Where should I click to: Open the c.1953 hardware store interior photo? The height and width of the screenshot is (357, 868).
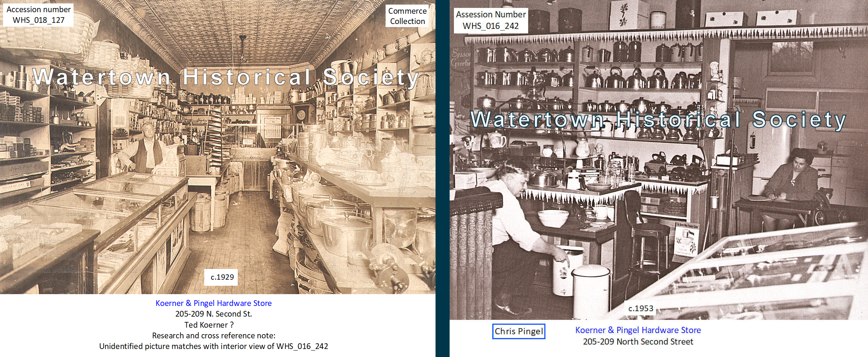[659, 160]
